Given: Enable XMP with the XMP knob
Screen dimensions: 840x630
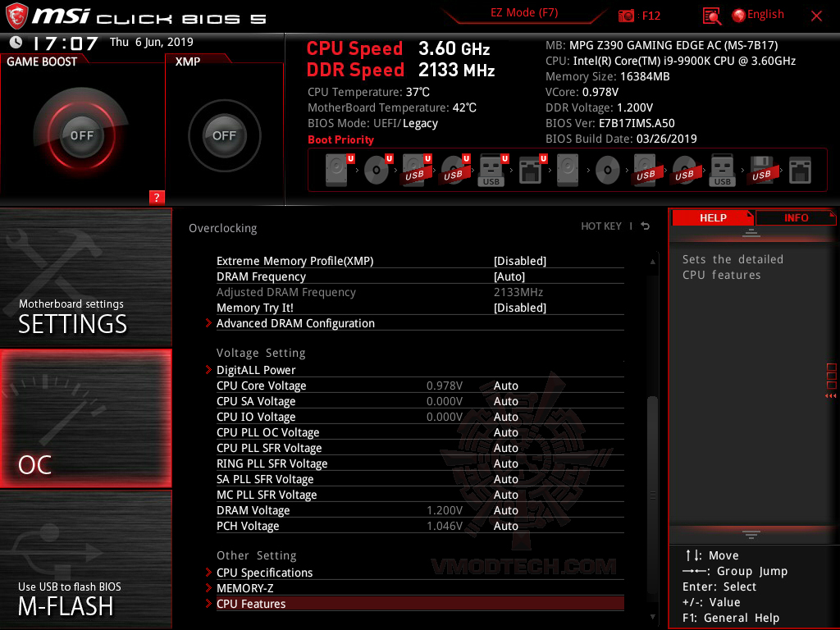Looking at the screenshot, I should pos(223,135).
